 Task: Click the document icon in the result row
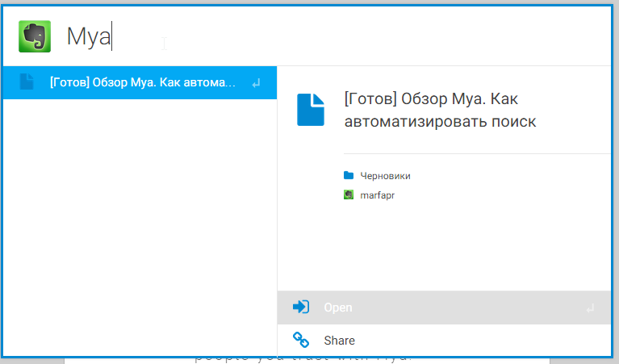tap(27, 82)
